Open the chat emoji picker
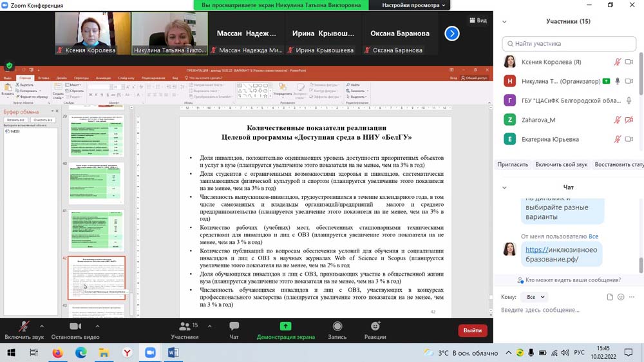The width and height of the screenshot is (644, 362). tap(621, 297)
